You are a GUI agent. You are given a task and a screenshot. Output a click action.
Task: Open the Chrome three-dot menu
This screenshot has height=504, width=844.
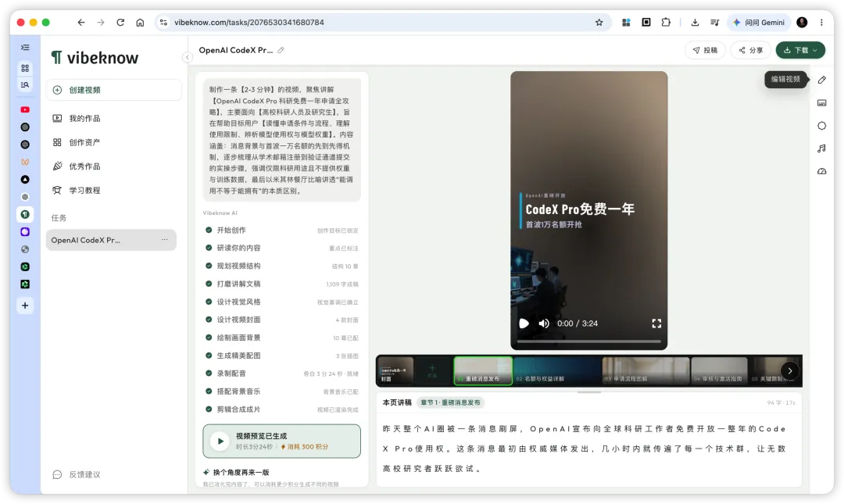[x=821, y=22]
